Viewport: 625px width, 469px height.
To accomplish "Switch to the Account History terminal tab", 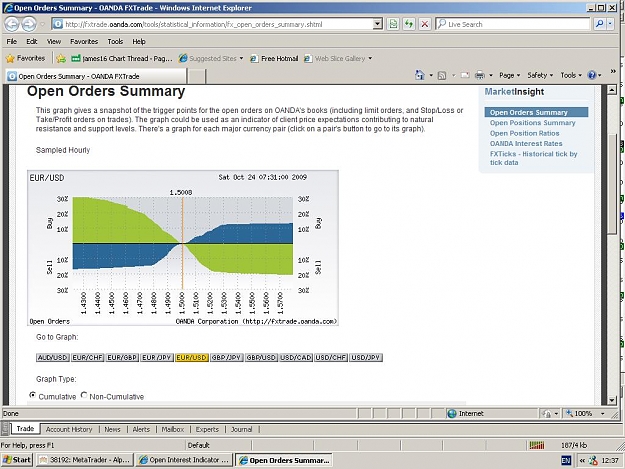I will click(x=69, y=429).
